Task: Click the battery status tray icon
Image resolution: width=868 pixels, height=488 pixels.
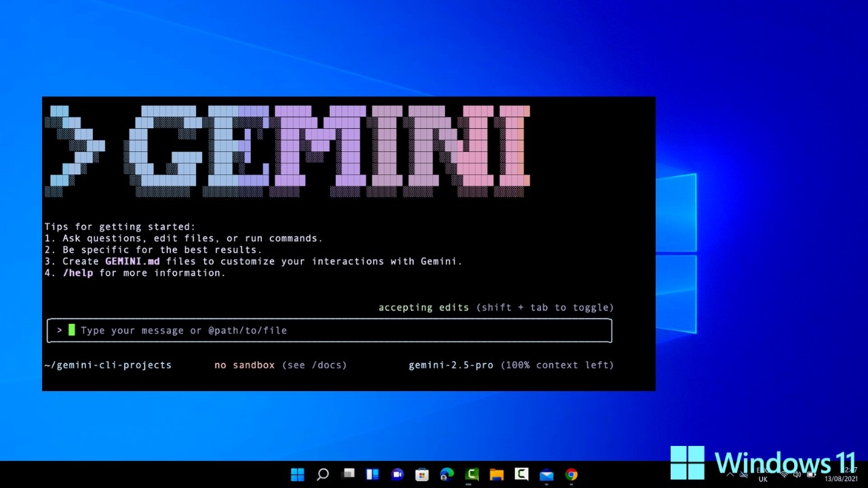Action: (x=811, y=474)
